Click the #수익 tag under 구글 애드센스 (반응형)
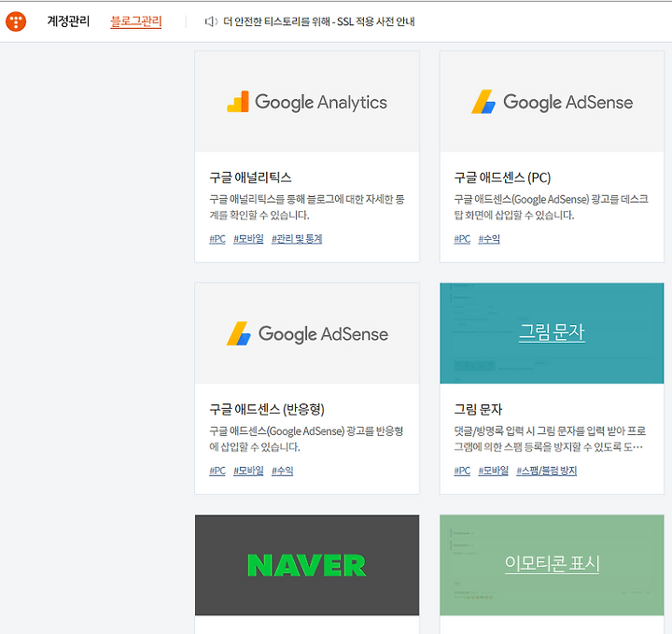 283,471
